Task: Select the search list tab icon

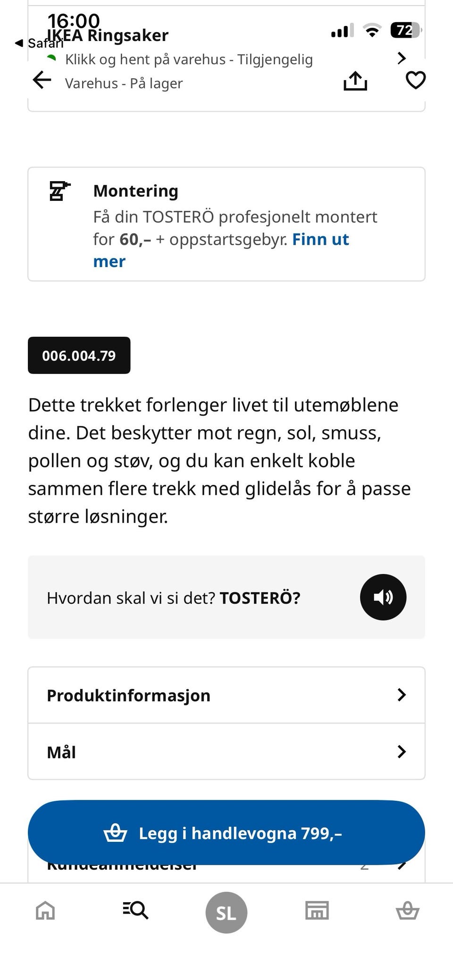Action: coord(136,910)
